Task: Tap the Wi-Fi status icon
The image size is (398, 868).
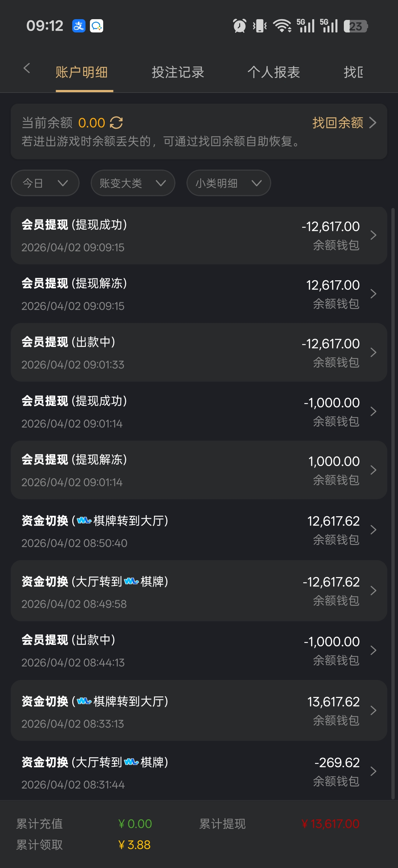Action: 282,26
